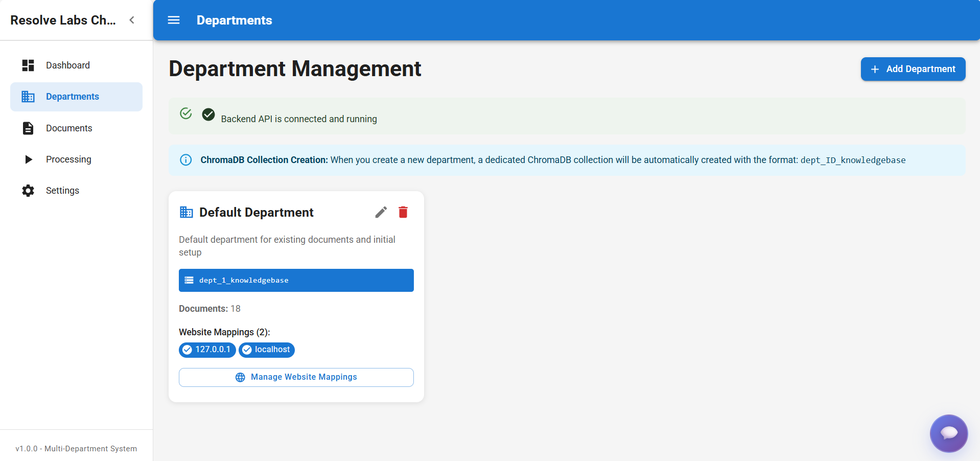This screenshot has width=980, height=461.
Task: Select the Departments entry in navigation
Action: pyautogui.click(x=73, y=97)
